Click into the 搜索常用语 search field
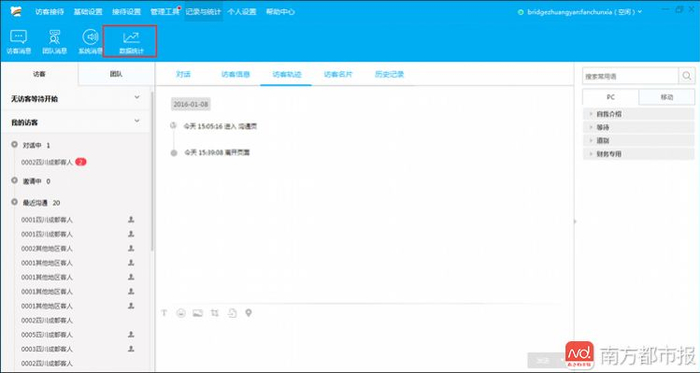Image resolution: width=700 pixels, height=373 pixels. [630, 76]
